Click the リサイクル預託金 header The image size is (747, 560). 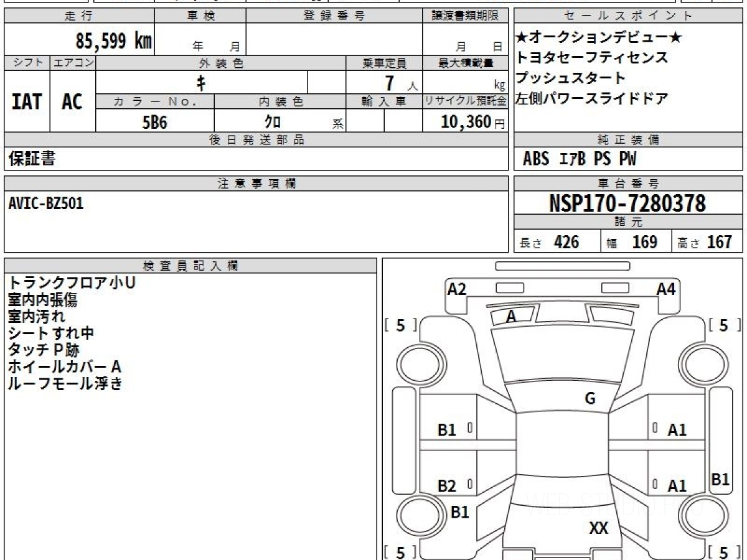(x=465, y=101)
